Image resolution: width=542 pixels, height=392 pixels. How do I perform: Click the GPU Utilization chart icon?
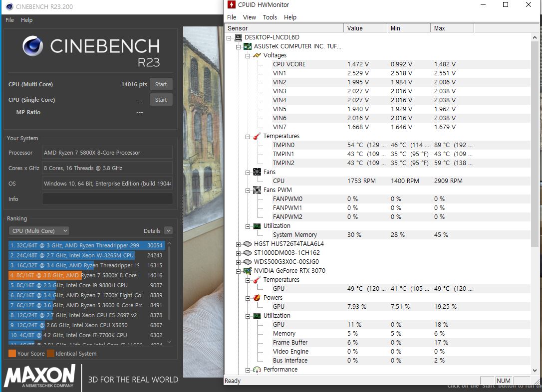257,316
